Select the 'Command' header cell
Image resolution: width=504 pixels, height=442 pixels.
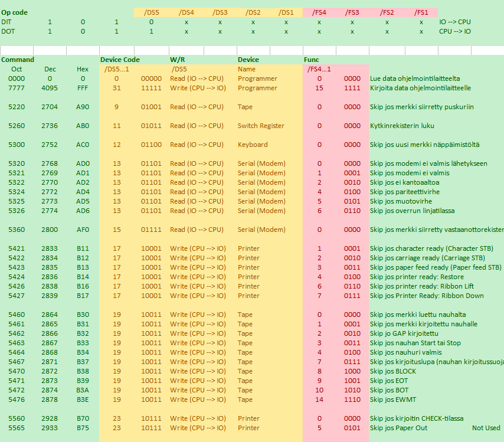[x=18, y=60]
